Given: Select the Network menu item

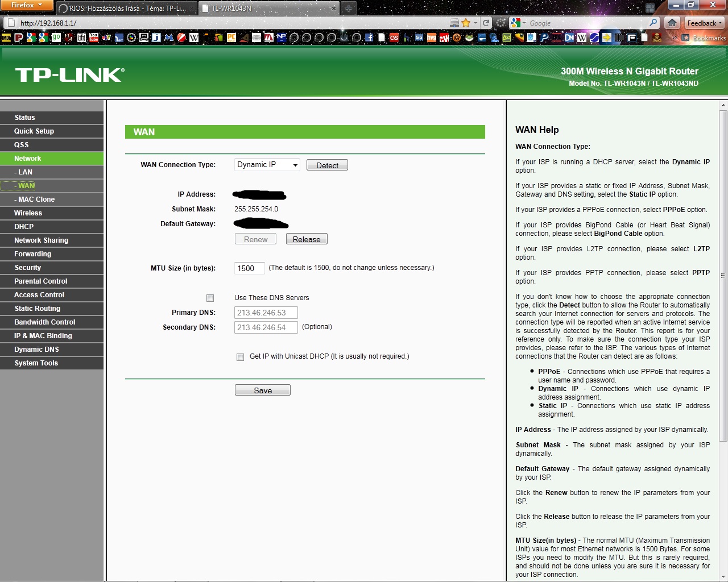Looking at the screenshot, I should coord(52,159).
